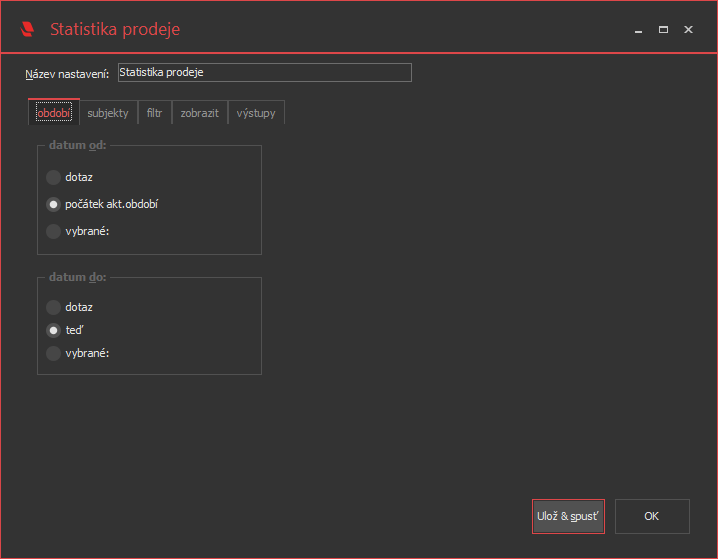
Task: Click the red app logo icon
Action: 27,29
